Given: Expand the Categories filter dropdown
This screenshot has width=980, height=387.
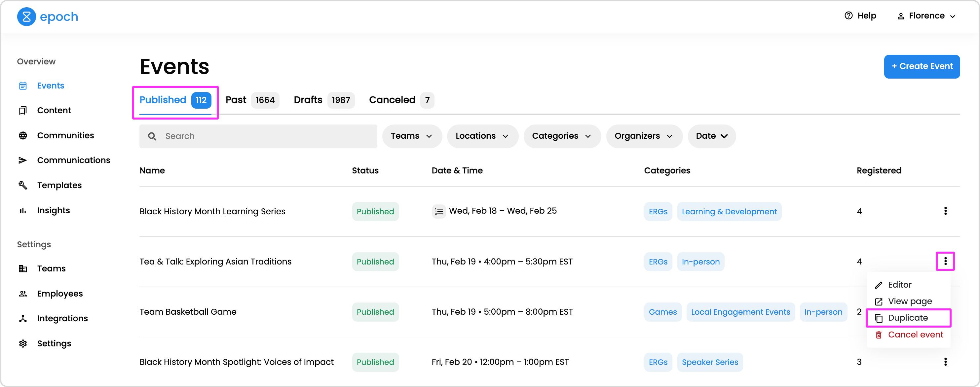Looking at the screenshot, I should click(x=561, y=136).
